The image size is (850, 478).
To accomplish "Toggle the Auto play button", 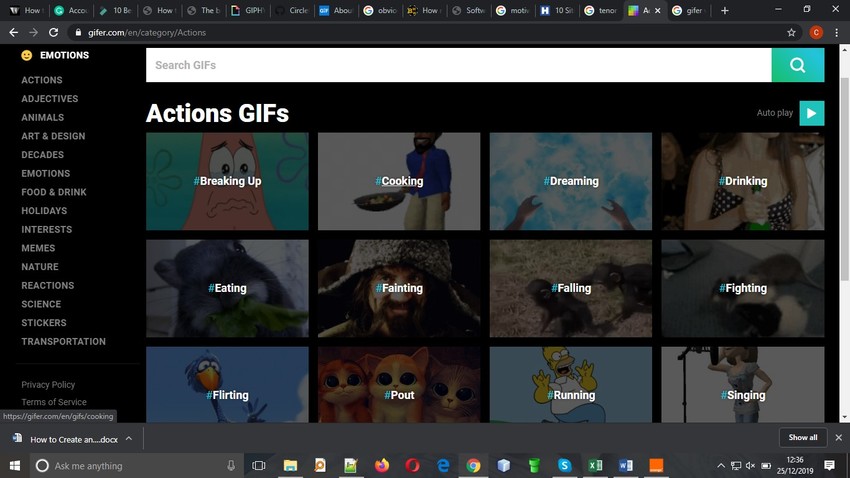I will 812,113.
